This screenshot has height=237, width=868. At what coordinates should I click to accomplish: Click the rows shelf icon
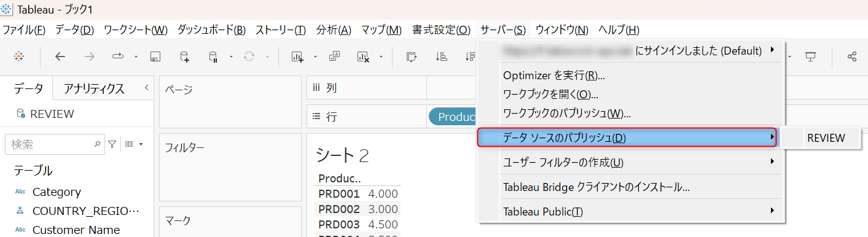tap(316, 117)
